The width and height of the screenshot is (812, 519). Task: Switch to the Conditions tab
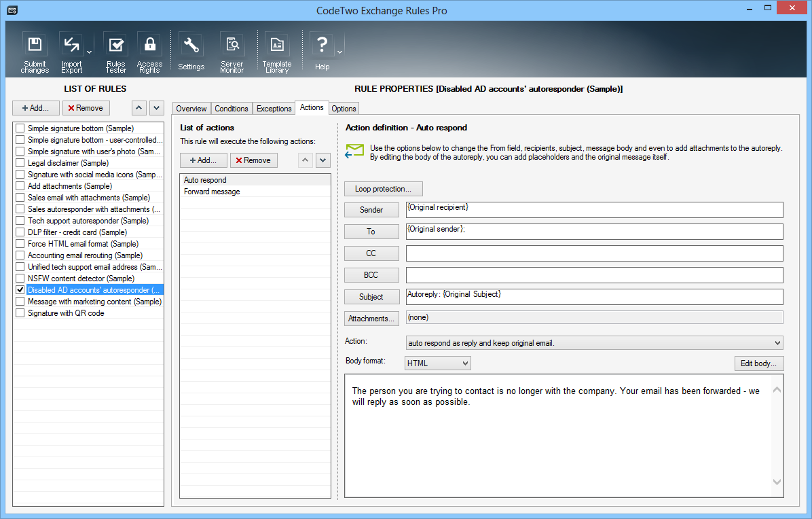[x=232, y=109]
